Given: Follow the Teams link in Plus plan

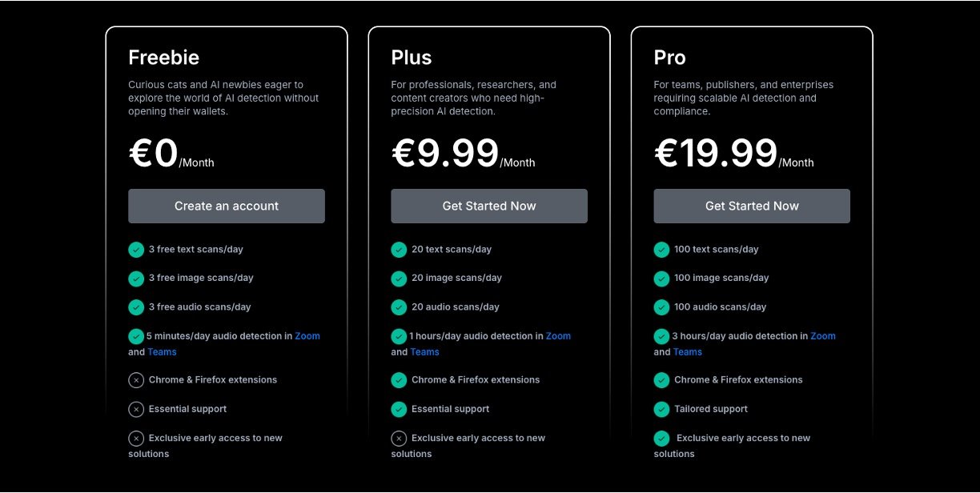Looking at the screenshot, I should pyautogui.click(x=424, y=352).
